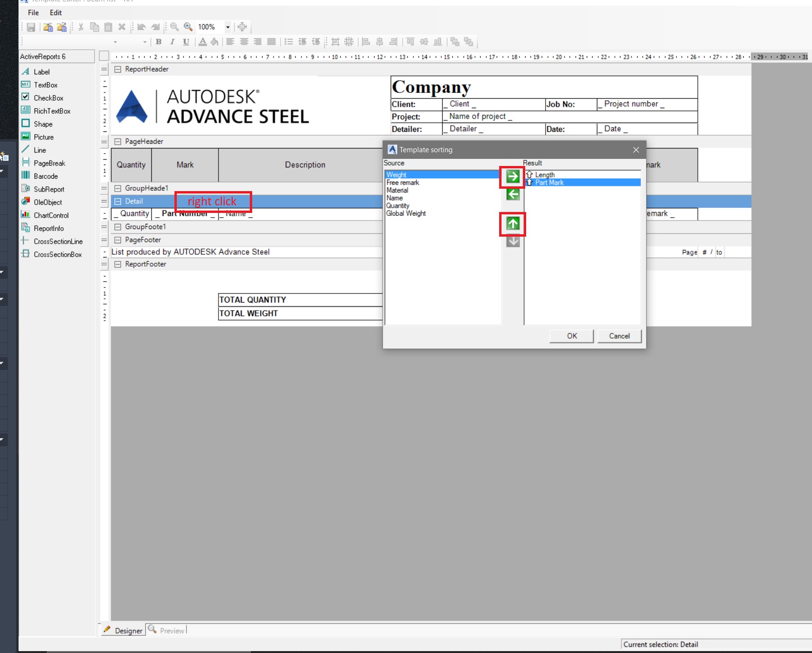Click the Company title field in report
Screen dimensions: 812x653
click(544, 87)
